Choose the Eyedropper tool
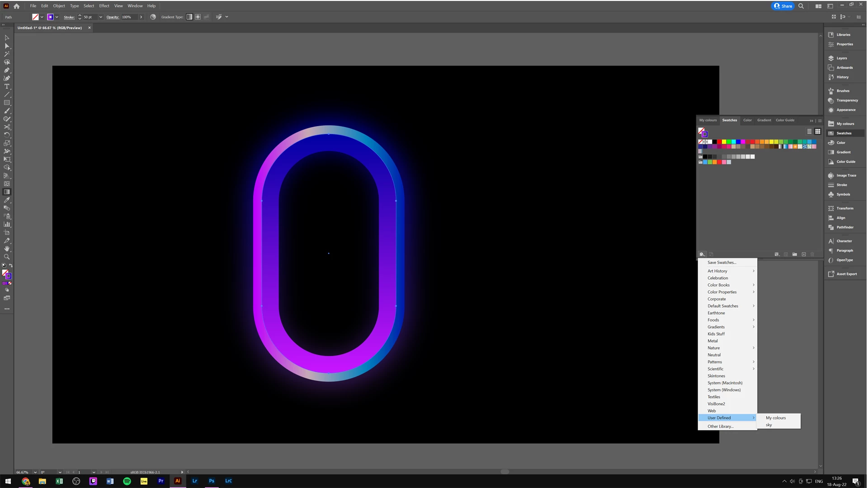The width and height of the screenshot is (868, 488). pyautogui.click(x=7, y=200)
